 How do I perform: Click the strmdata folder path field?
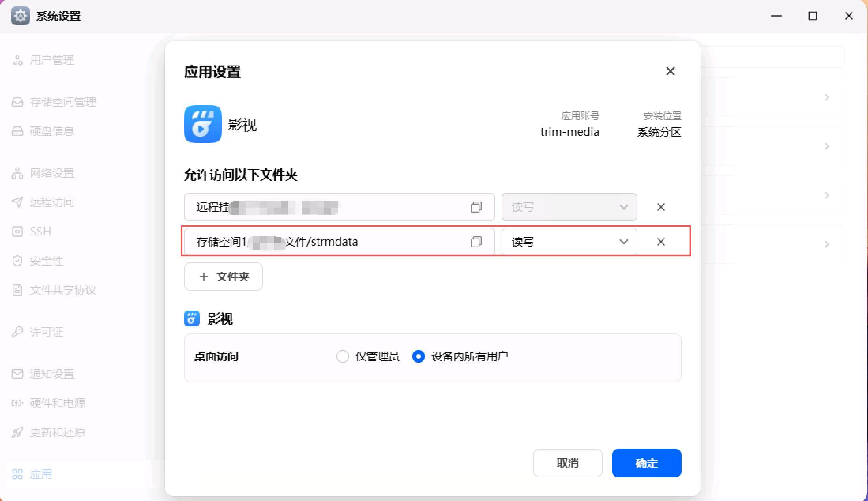coord(324,242)
